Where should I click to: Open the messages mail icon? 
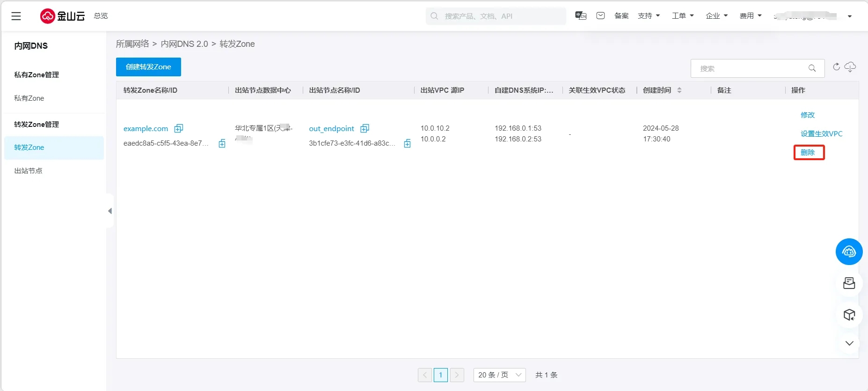(600, 16)
